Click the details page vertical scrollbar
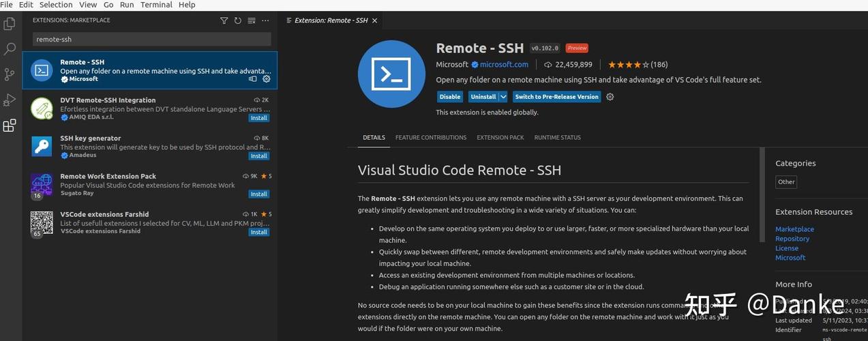 click(x=762, y=194)
